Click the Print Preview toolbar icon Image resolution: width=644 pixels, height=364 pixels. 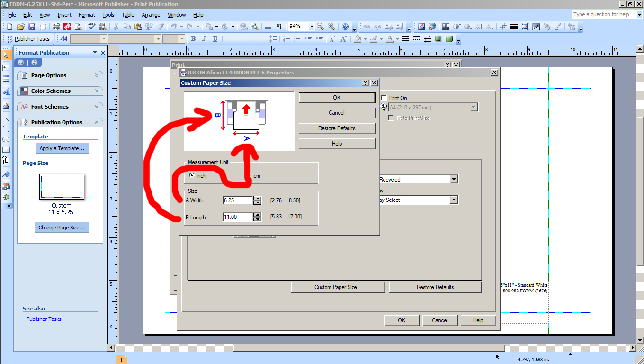pos(77,27)
